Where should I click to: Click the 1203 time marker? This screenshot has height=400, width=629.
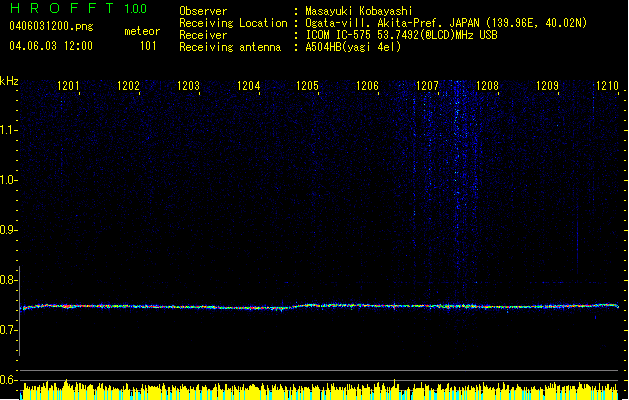pyautogui.click(x=188, y=86)
